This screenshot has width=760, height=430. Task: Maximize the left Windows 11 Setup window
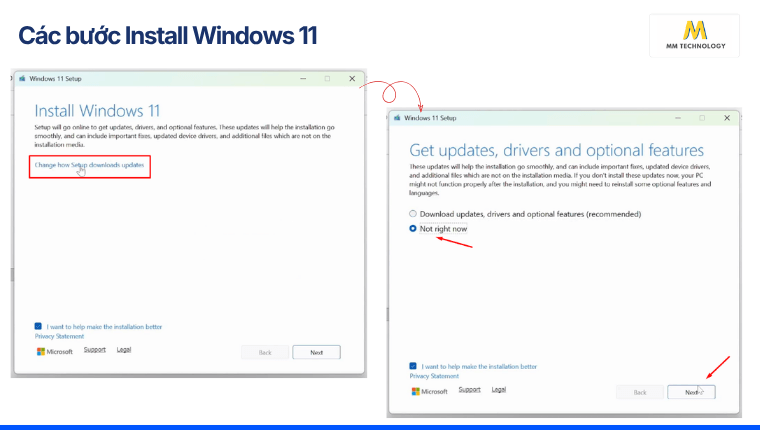[327, 79]
